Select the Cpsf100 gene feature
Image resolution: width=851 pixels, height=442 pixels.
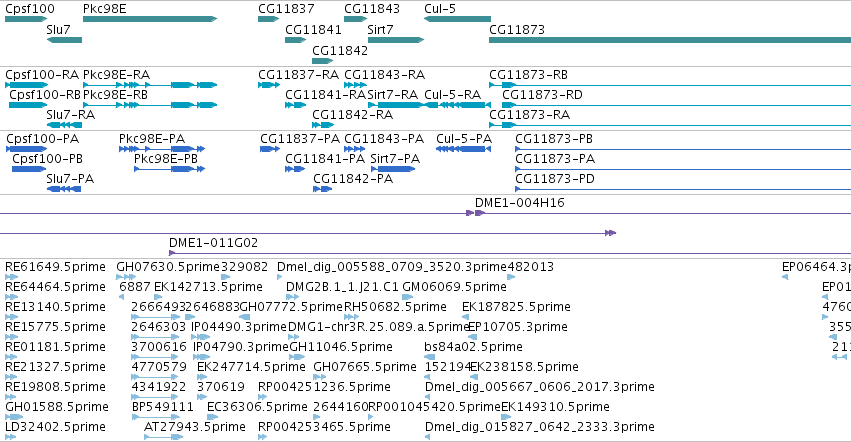point(26,19)
